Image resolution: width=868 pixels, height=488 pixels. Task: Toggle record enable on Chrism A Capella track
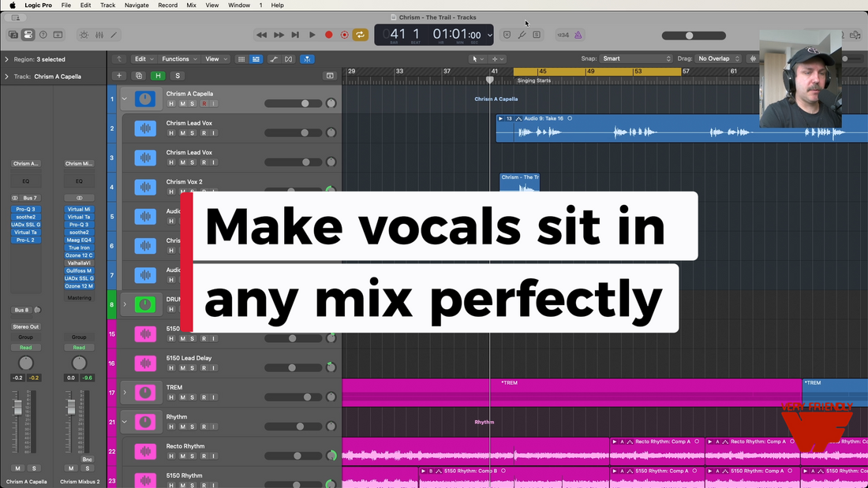tap(204, 104)
